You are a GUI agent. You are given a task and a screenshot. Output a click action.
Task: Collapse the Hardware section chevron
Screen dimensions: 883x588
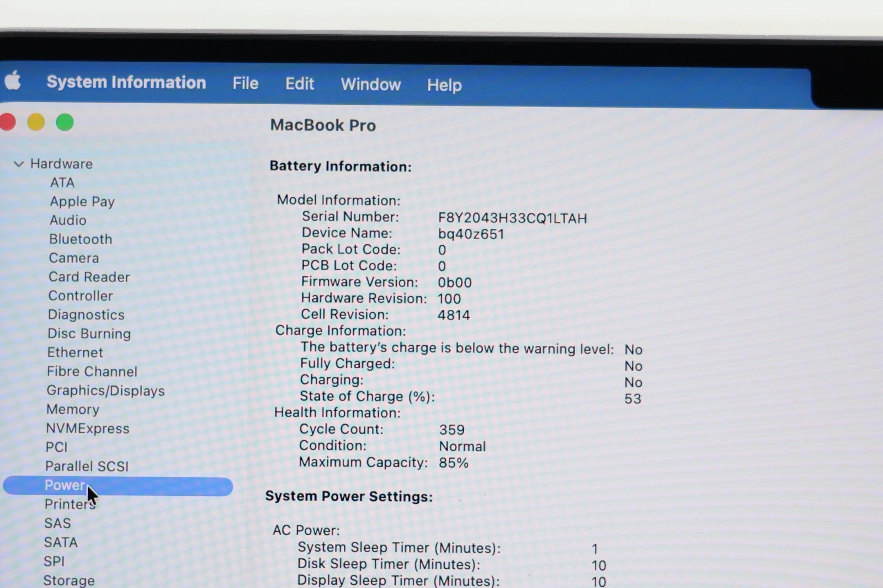point(19,164)
